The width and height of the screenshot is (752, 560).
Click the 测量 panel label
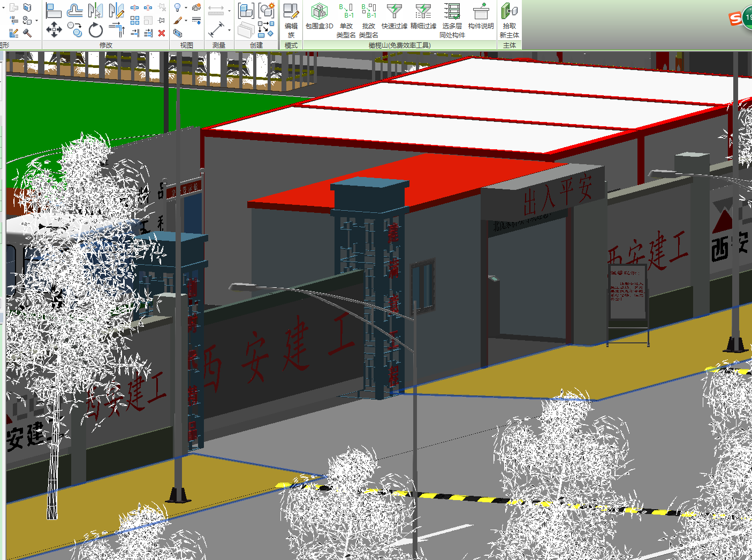click(x=219, y=45)
